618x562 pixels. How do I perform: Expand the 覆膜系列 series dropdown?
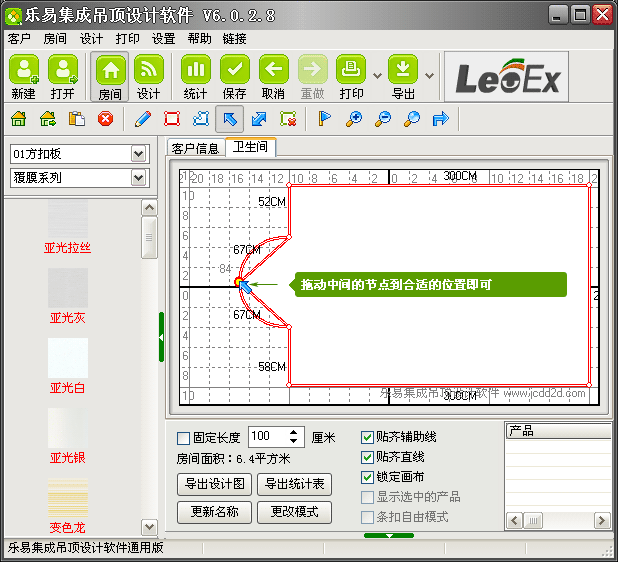[139, 178]
